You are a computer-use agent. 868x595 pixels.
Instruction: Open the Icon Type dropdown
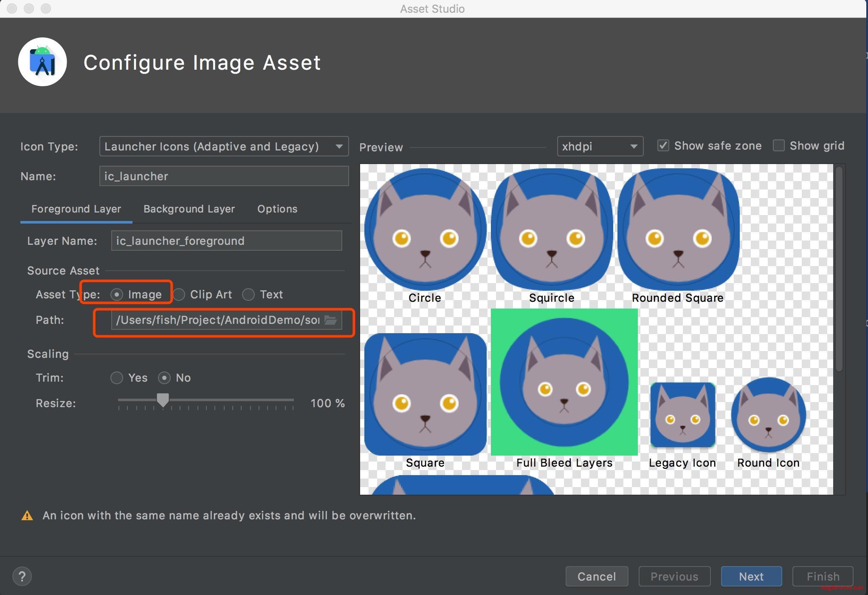pyautogui.click(x=224, y=147)
